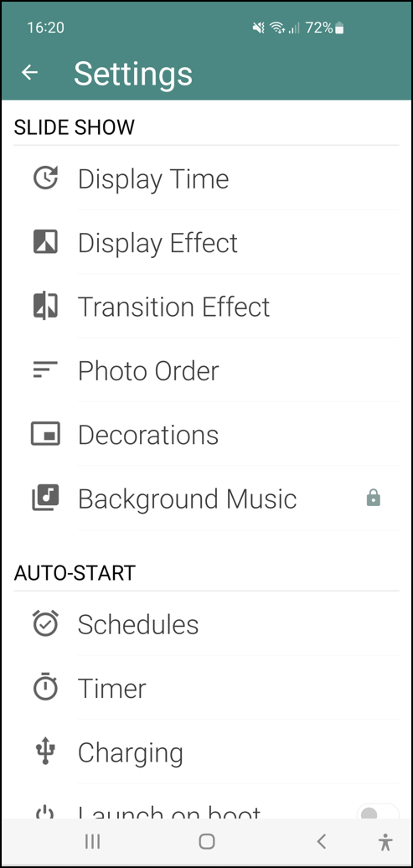Tap the accessibility shortcut figure icon

385,842
